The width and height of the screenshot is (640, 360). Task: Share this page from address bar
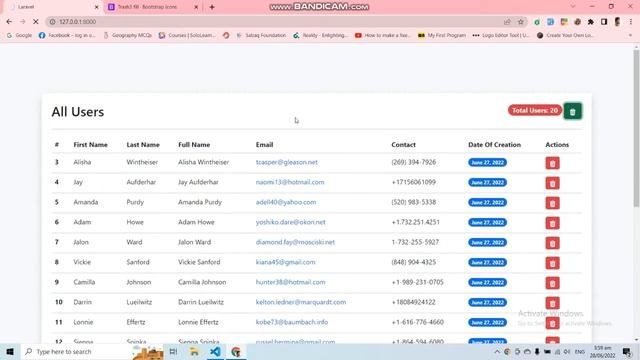point(507,22)
